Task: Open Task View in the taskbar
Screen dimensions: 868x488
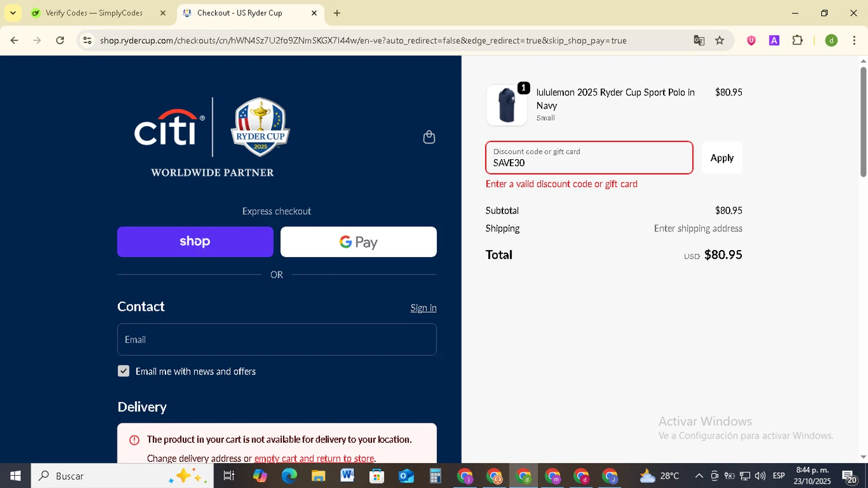Action: click(x=229, y=476)
